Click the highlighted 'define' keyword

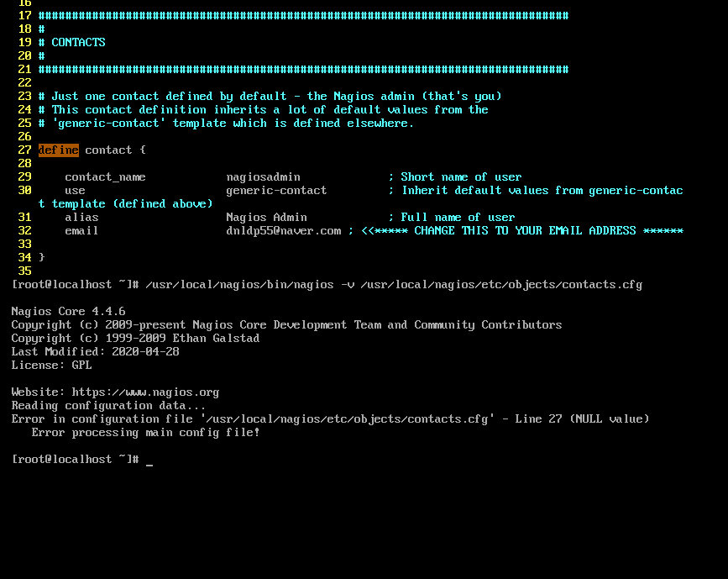(x=59, y=150)
